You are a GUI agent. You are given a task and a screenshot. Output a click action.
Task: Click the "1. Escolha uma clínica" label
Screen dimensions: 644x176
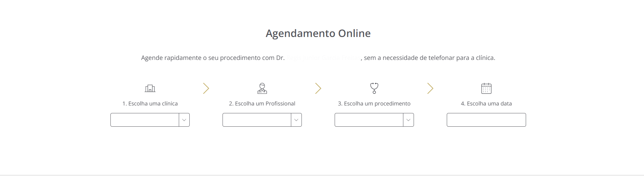click(150, 103)
